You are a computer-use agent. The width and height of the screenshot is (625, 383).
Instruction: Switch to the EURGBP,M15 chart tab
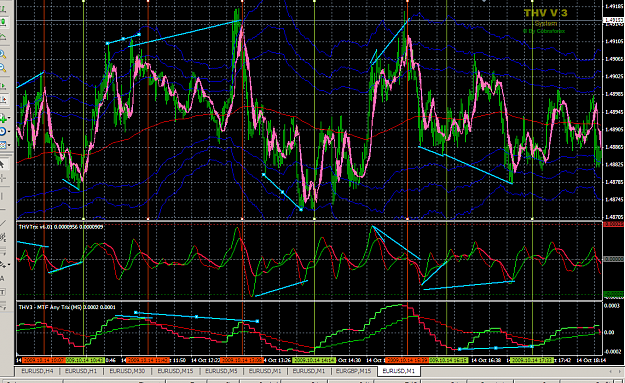(353, 371)
